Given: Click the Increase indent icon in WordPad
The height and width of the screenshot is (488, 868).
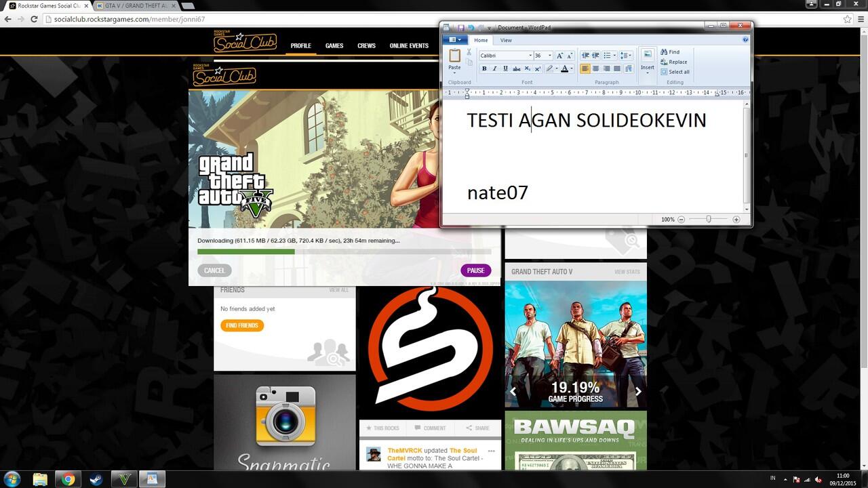Looking at the screenshot, I should pyautogui.click(x=595, y=56).
